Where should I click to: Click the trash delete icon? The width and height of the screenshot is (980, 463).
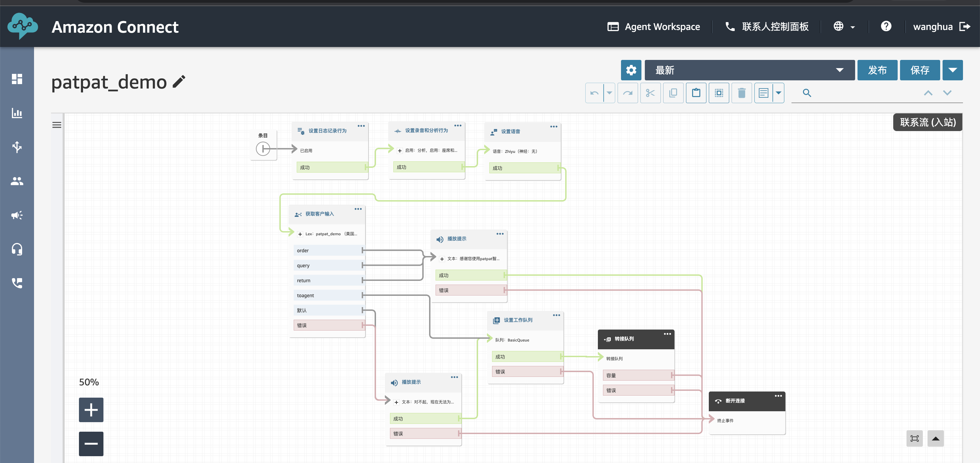(741, 93)
